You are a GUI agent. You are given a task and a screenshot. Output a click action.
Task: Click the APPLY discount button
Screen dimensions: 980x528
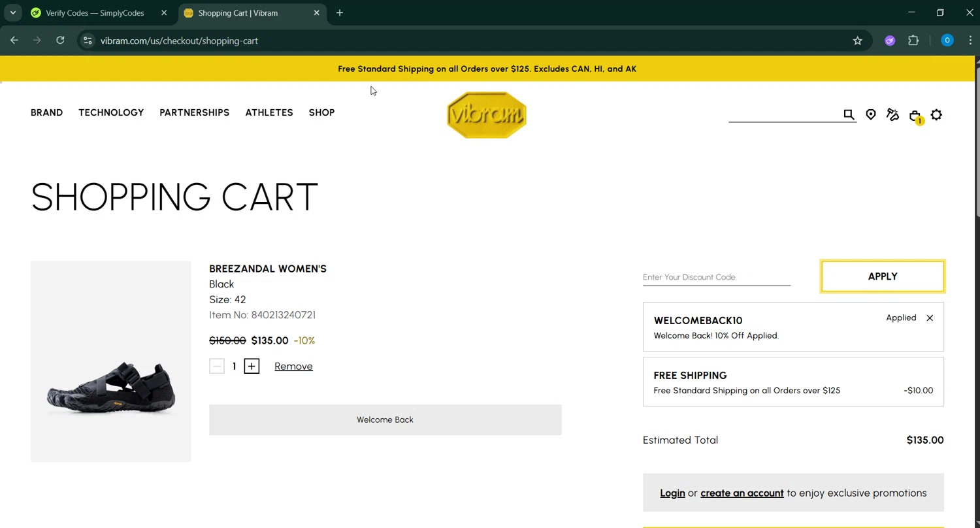pyautogui.click(x=883, y=276)
